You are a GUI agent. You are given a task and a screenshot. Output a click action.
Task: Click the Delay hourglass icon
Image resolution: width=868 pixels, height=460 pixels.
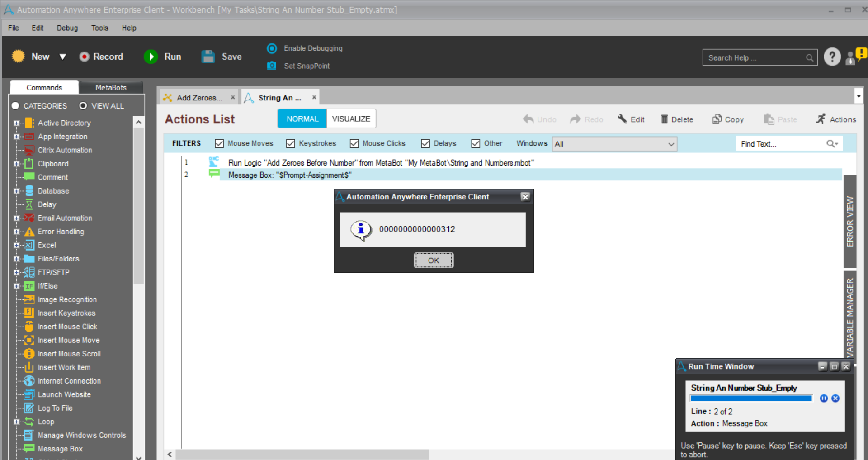click(x=29, y=204)
